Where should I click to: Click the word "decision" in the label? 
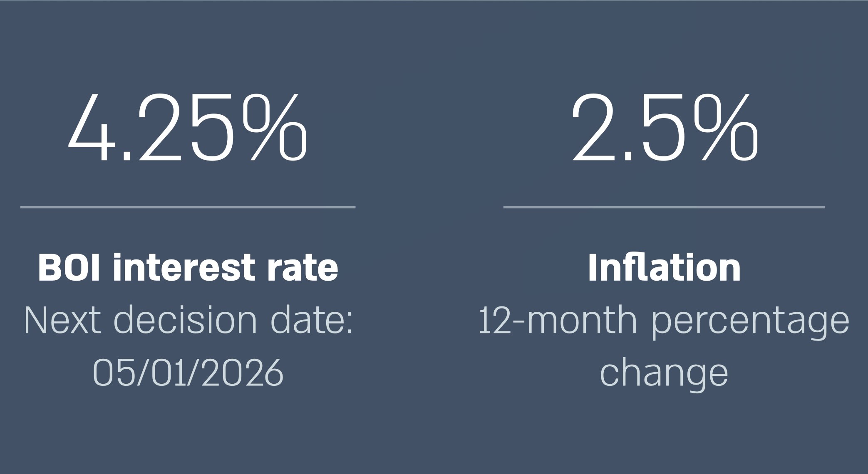coord(185,320)
